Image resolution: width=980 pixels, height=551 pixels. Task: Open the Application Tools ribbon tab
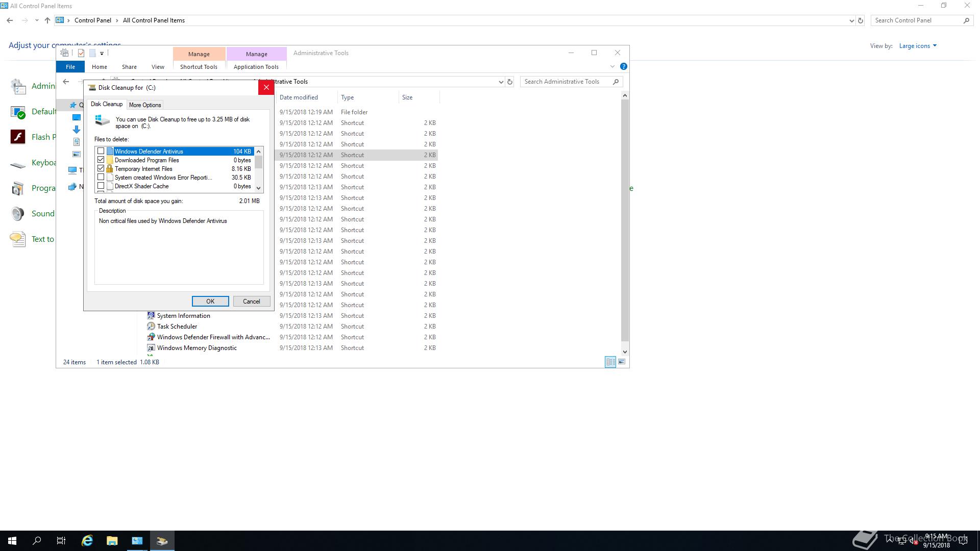pyautogui.click(x=256, y=67)
